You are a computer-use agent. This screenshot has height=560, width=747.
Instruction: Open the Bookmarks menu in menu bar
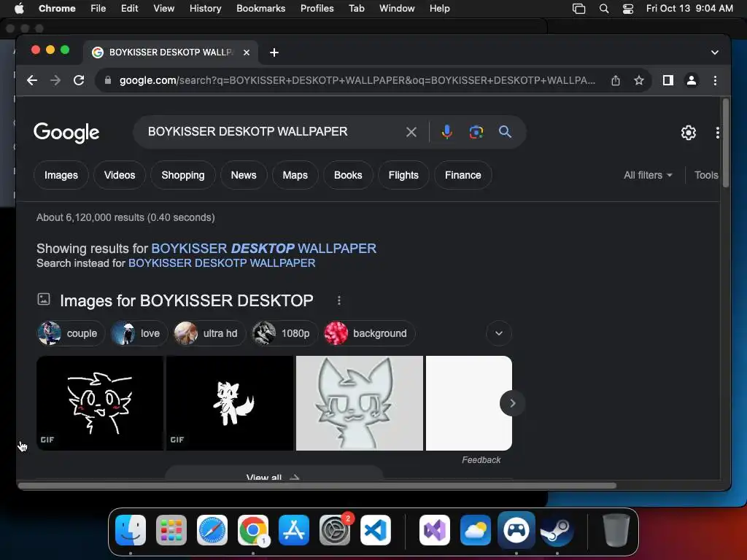(x=260, y=9)
